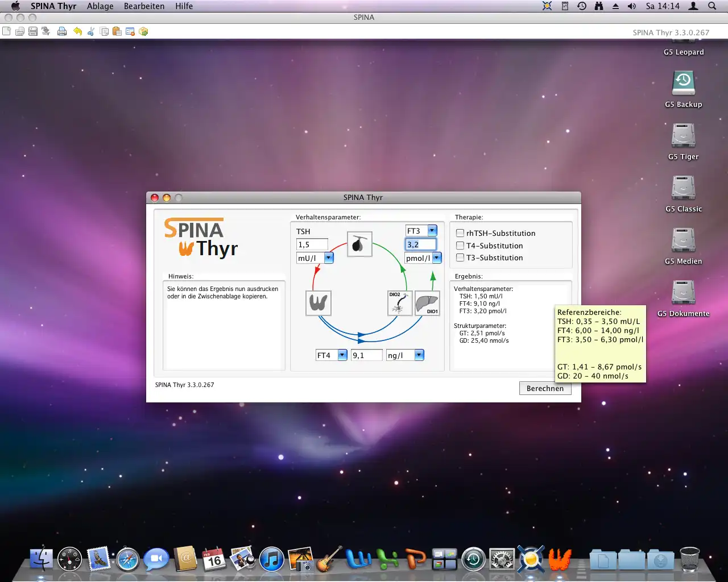This screenshot has height=582, width=728.
Task: Click the GT: 2,51 pmol/s result line
Action: click(482, 334)
